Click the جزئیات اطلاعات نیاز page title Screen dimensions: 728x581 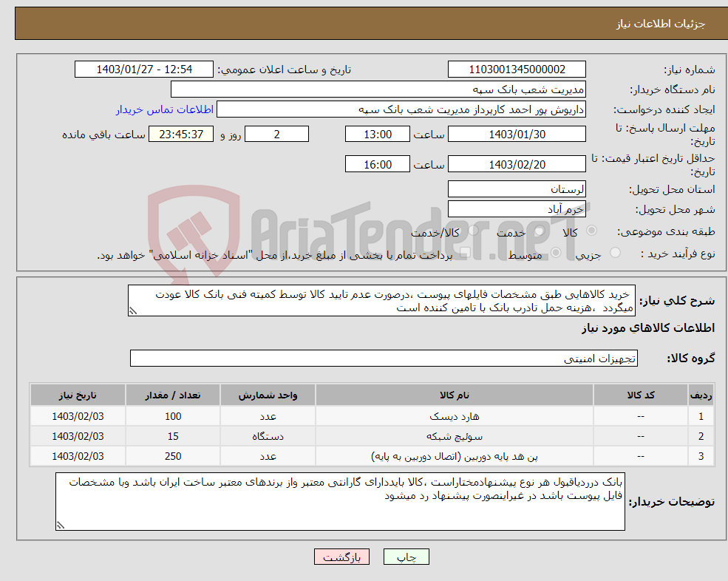pos(661,24)
